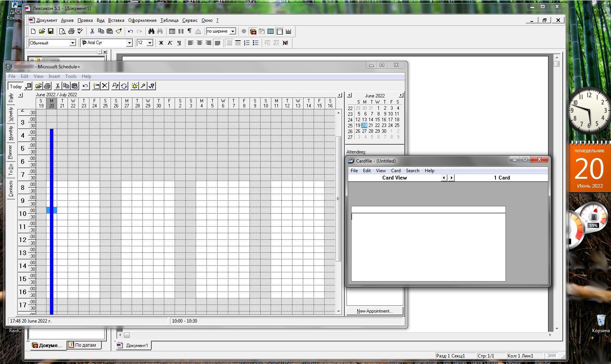Click the spell check ABC icon

80,31
